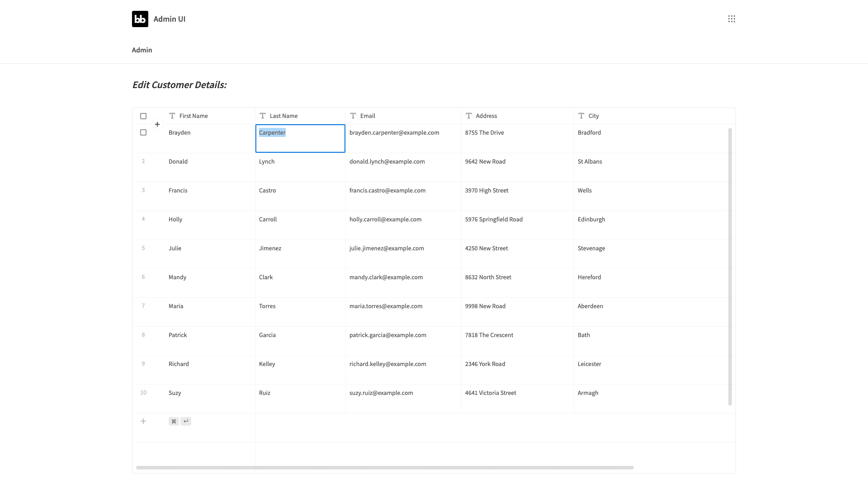Select the Suzy first name cell
The width and height of the screenshot is (868, 488).
click(x=210, y=399)
